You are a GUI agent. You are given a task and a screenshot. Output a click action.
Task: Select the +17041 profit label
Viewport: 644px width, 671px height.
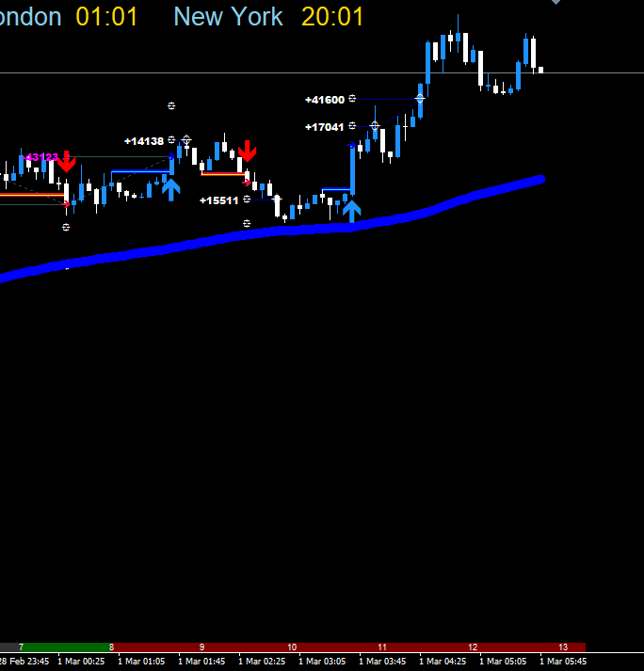[x=325, y=127]
